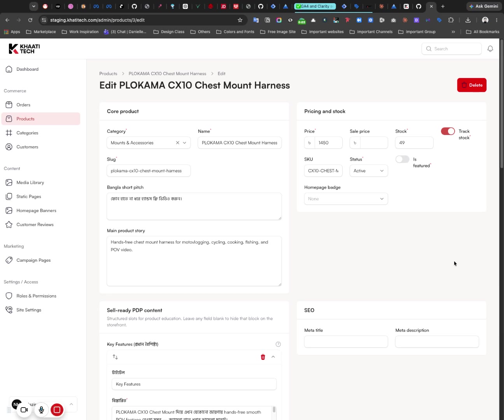The image size is (504, 420).
Task: Open the Apps bookmark shortcut
Action: [12, 32]
